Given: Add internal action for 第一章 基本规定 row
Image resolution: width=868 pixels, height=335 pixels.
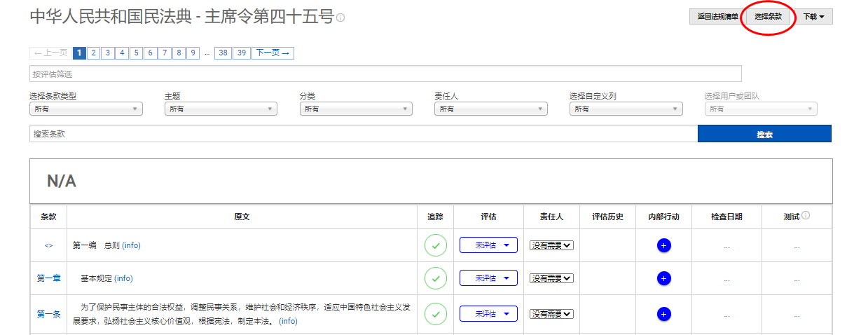Looking at the screenshot, I should 664,278.
